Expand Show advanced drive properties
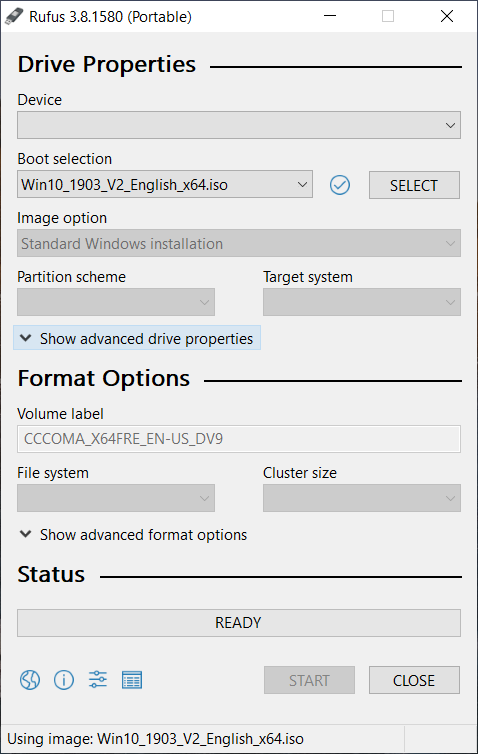478x754 pixels. click(x=137, y=339)
